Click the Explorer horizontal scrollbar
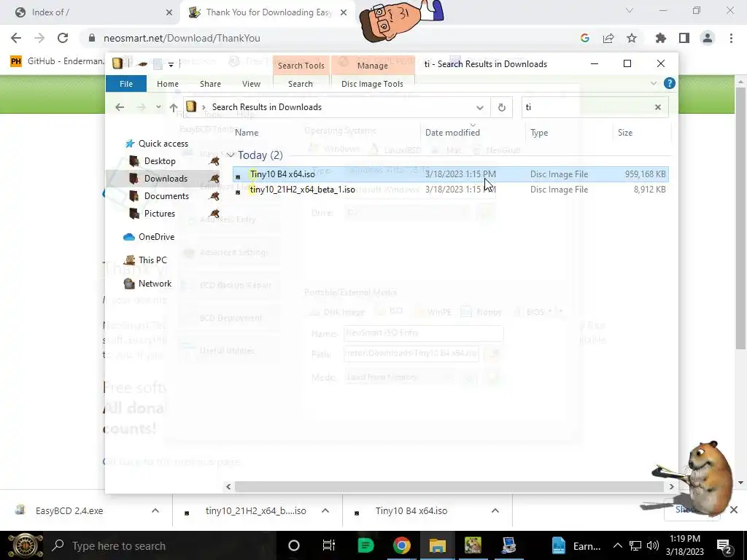 (x=449, y=486)
